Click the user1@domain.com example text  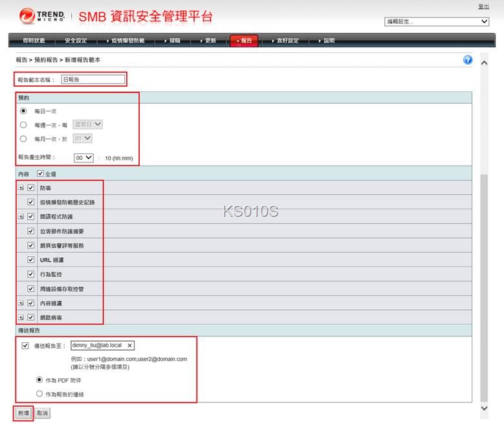click(112, 359)
